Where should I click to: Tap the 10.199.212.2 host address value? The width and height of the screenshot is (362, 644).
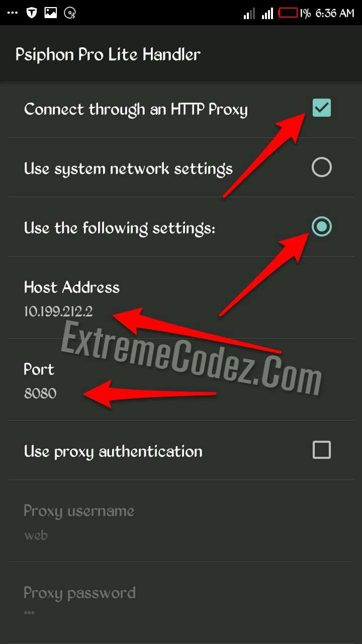58,311
